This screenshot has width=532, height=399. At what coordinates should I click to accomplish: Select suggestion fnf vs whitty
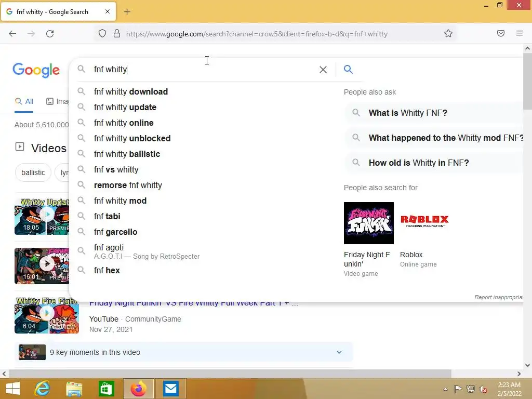(x=116, y=170)
